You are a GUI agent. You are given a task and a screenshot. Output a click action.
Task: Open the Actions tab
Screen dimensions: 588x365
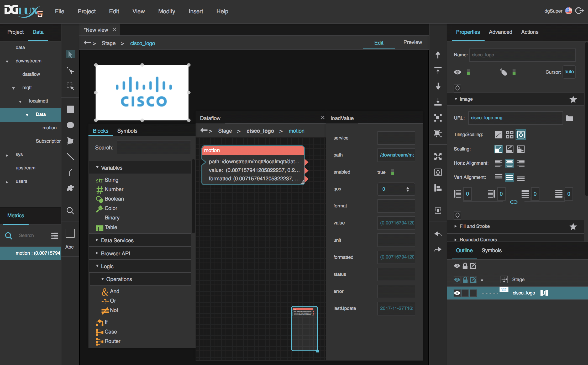[529, 32]
